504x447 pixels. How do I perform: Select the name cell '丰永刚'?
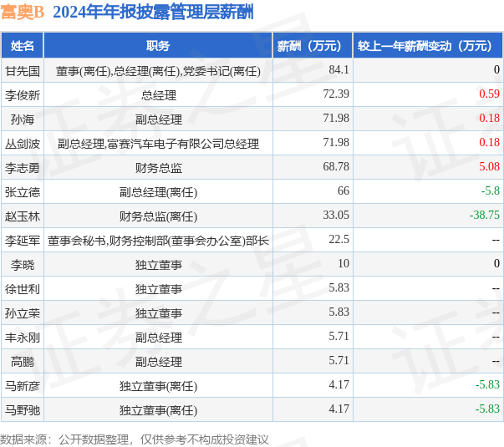pyautogui.click(x=23, y=338)
